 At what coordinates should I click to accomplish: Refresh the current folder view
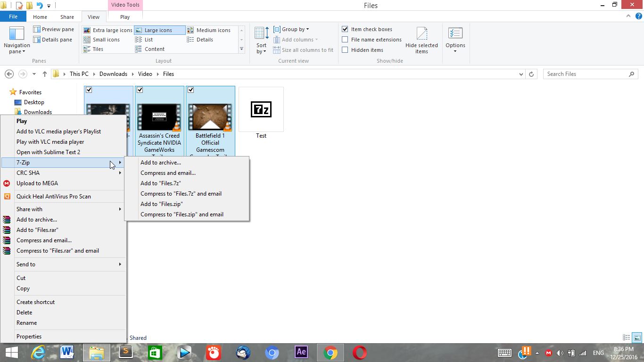[x=532, y=74]
